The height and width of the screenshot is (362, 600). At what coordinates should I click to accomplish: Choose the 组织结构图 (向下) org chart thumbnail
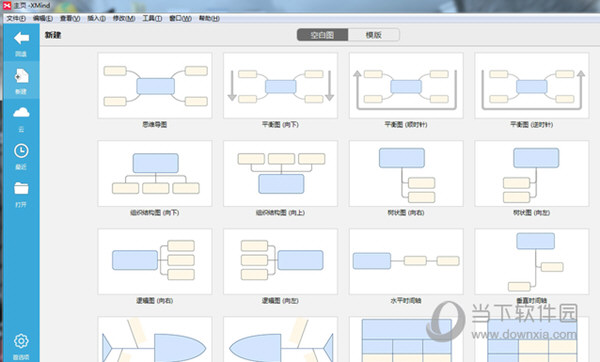[155, 173]
